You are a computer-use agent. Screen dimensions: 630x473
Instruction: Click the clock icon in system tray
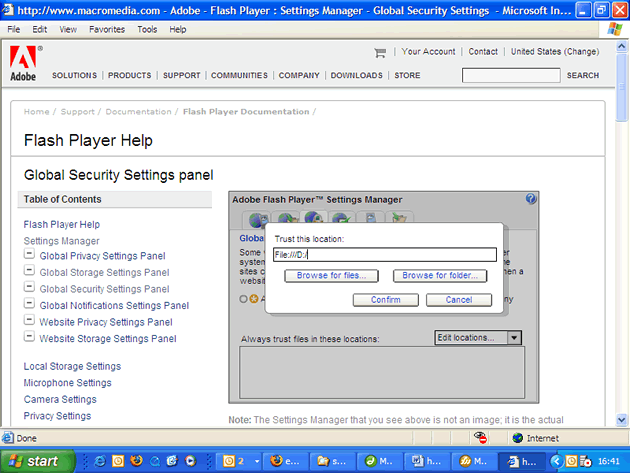[571, 461]
